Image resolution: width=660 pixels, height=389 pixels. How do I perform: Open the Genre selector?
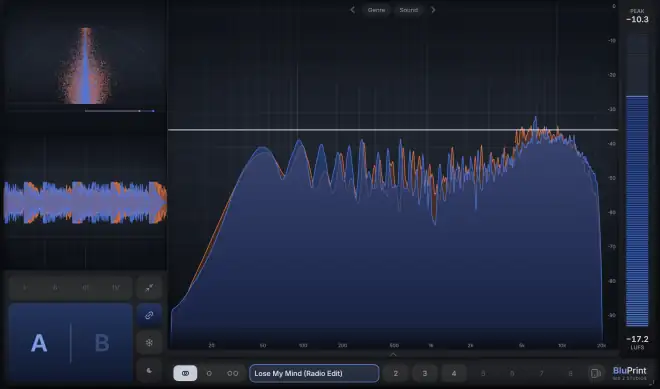[x=376, y=10]
